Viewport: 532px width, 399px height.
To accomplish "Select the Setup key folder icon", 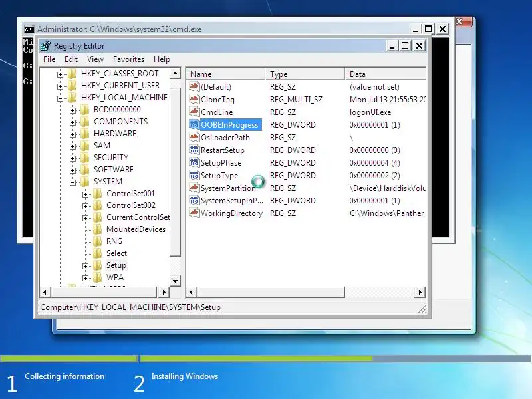I will [x=97, y=265].
